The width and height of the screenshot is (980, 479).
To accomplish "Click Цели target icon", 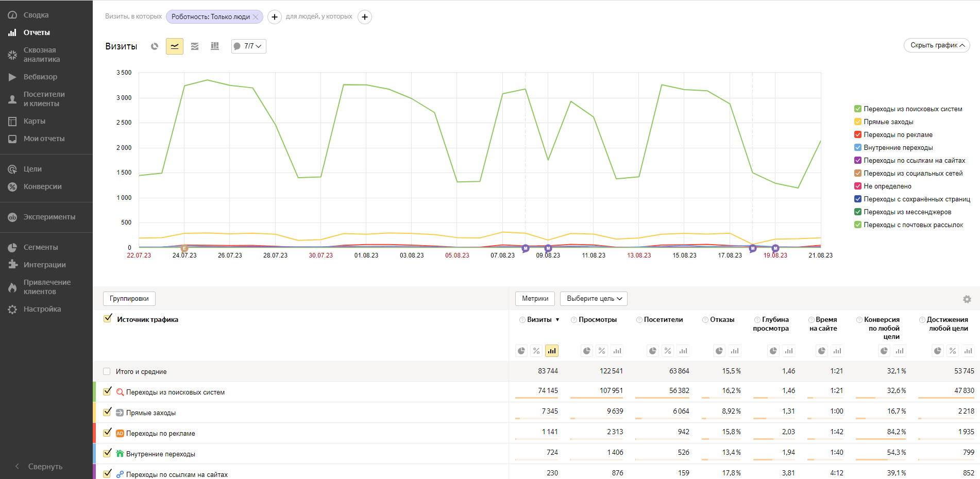I will coord(12,169).
